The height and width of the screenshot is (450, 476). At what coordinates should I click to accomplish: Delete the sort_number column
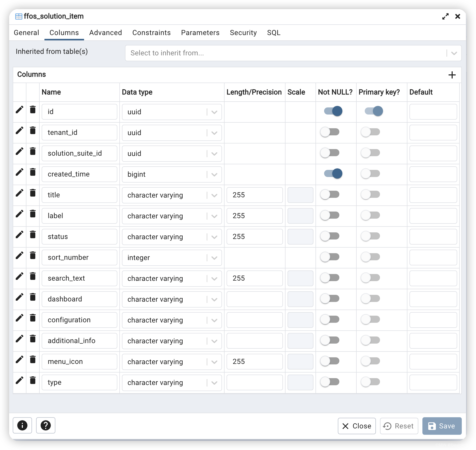[33, 255]
